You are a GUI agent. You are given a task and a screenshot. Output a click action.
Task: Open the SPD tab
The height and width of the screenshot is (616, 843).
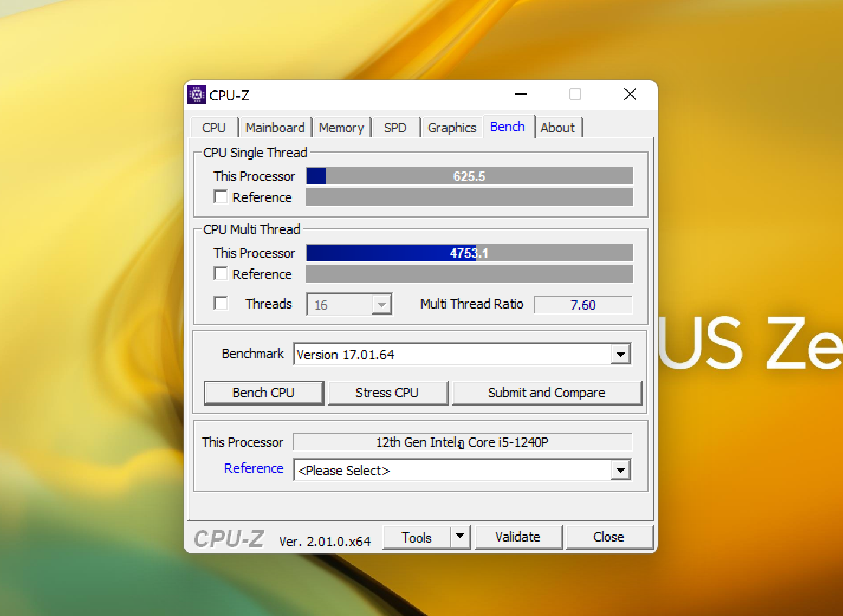pos(395,128)
